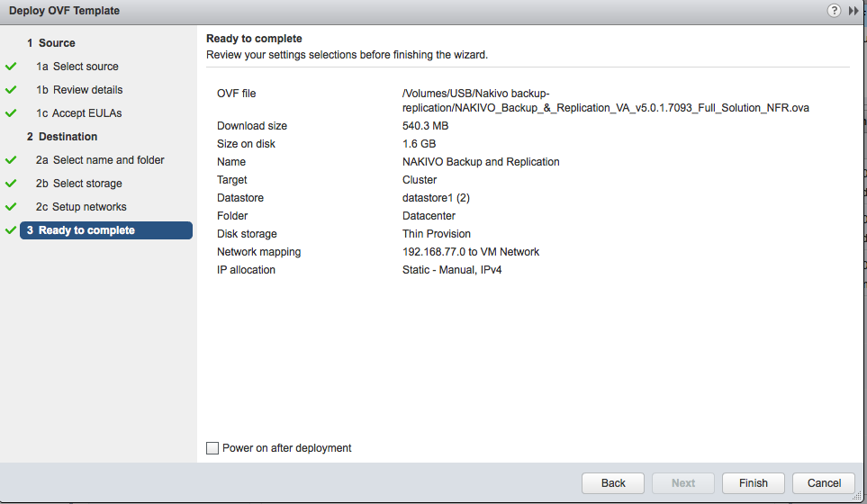Click the green checkmark beside Select name and folder
Image resolution: width=867 pixels, height=504 pixels.
(11, 160)
